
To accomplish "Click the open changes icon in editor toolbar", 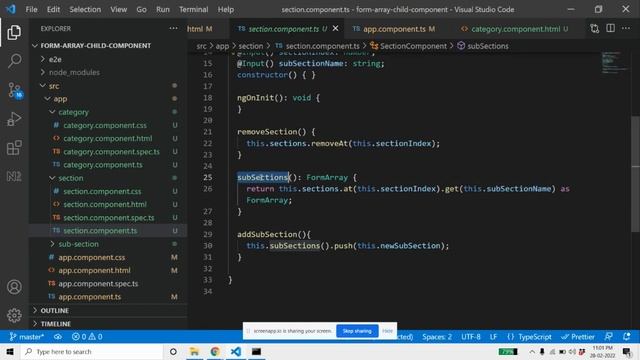I will [x=595, y=29].
